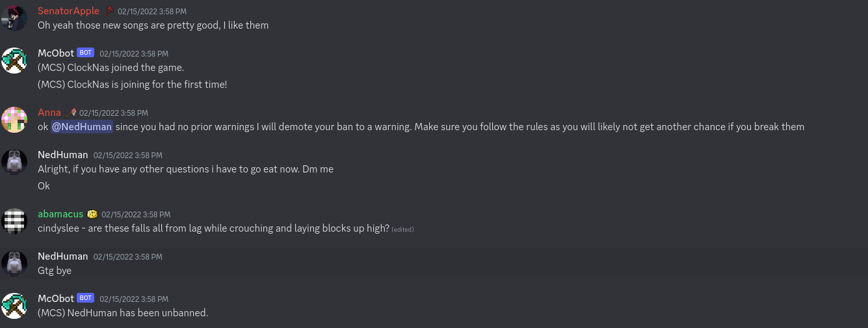Click abamacus's checkered avatar
Viewport: 868px width, 328px height.
coord(14,221)
